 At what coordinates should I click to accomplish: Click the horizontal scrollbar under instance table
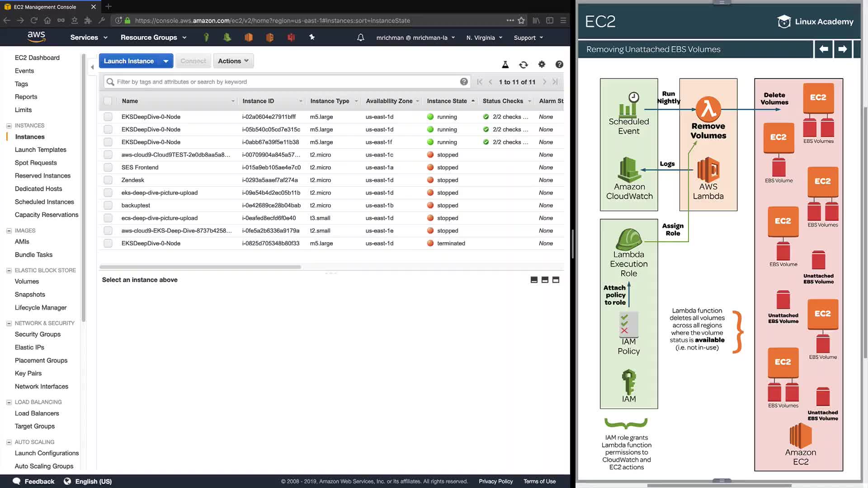point(200,267)
